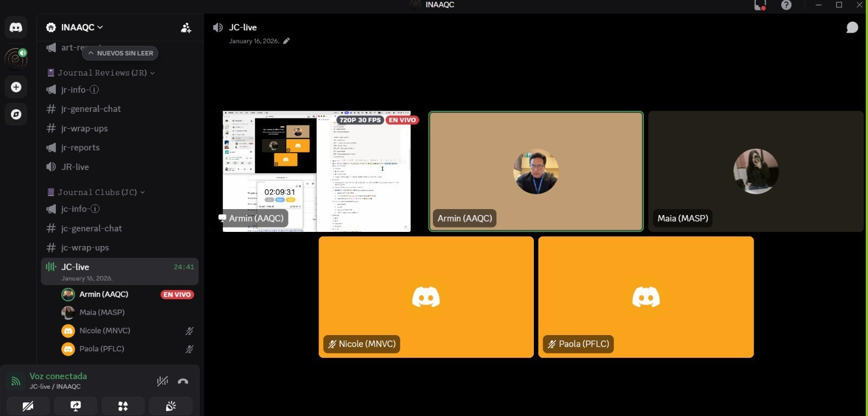Switch to the jc-wrap-ups channel
This screenshot has width=868, height=416.
(85, 248)
